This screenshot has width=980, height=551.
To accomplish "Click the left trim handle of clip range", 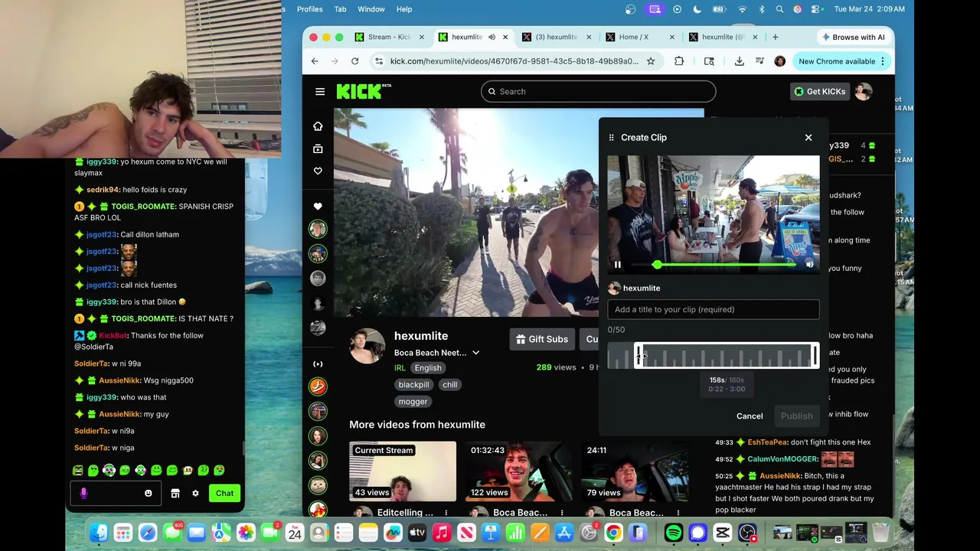I will (638, 356).
